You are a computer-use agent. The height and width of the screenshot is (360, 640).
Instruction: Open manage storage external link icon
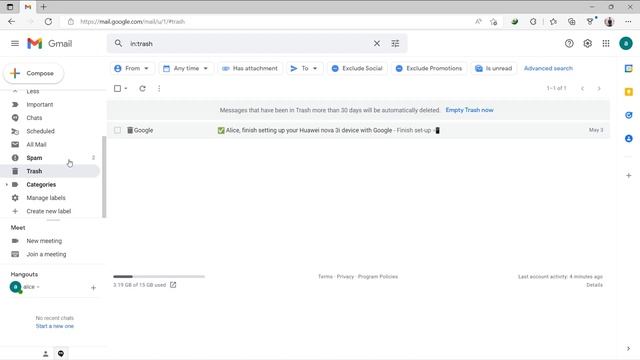click(173, 285)
